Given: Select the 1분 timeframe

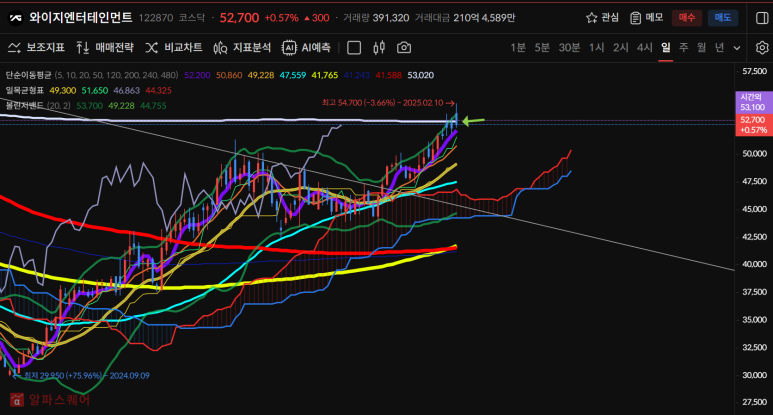Looking at the screenshot, I should 518,48.
